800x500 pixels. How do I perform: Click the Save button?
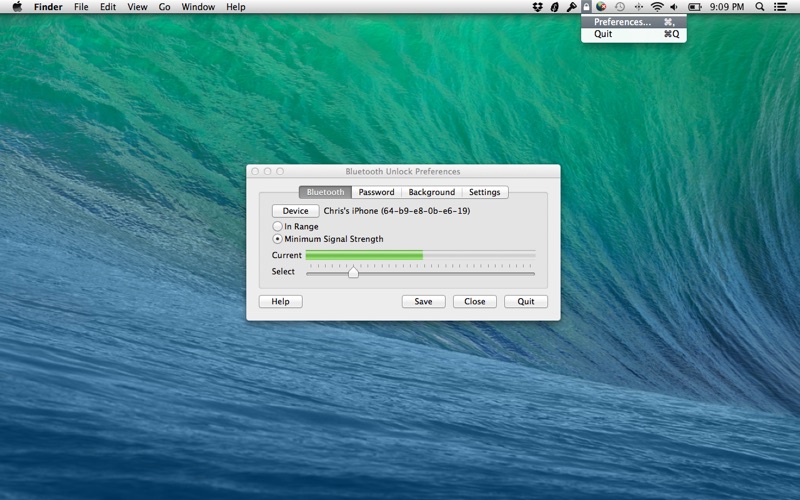coord(423,302)
